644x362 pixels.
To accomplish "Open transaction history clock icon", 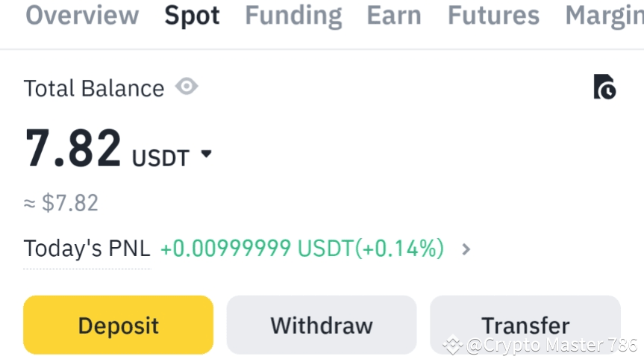I will pyautogui.click(x=604, y=87).
